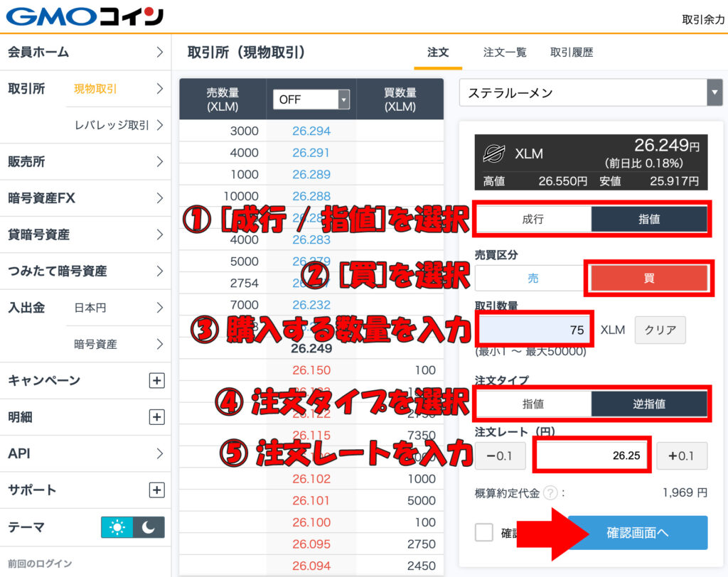728x577 pixels.
Task: Expand the キャンペーン plus icon
Action: (157, 381)
